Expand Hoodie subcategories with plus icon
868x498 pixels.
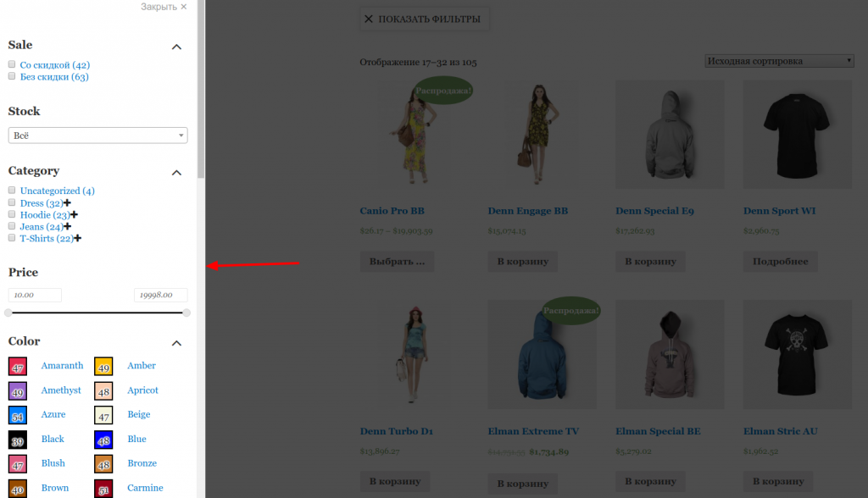(74, 215)
